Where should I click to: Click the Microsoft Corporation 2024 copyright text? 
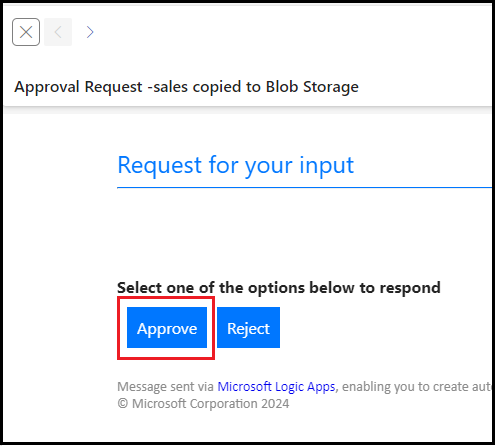203,404
